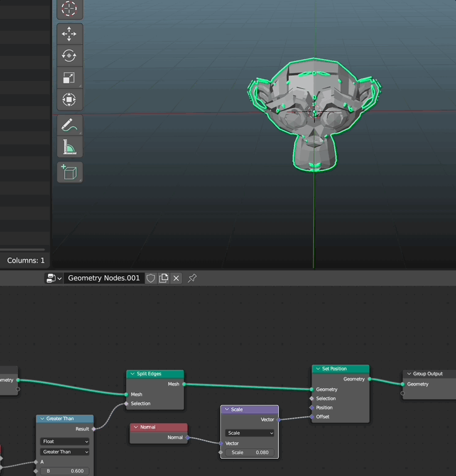Image resolution: width=456 pixels, height=476 pixels.
Task: Click the Split Edges Mesh output socket
Action: (x=184, y=384)
